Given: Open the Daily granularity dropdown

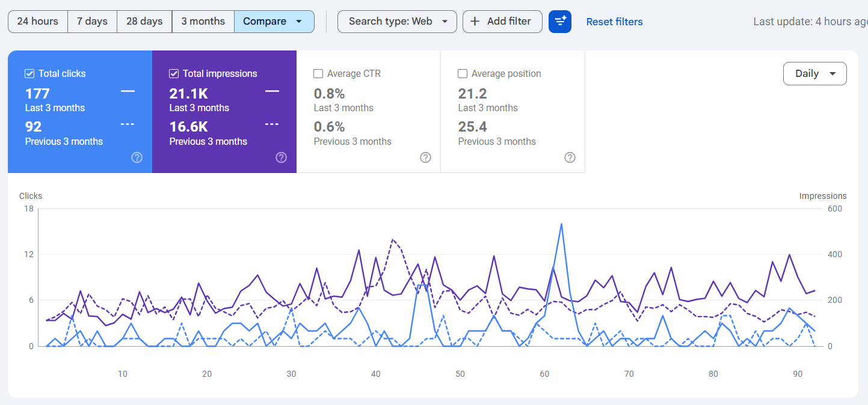Looking at the screenshot, I should coord(814,74).
